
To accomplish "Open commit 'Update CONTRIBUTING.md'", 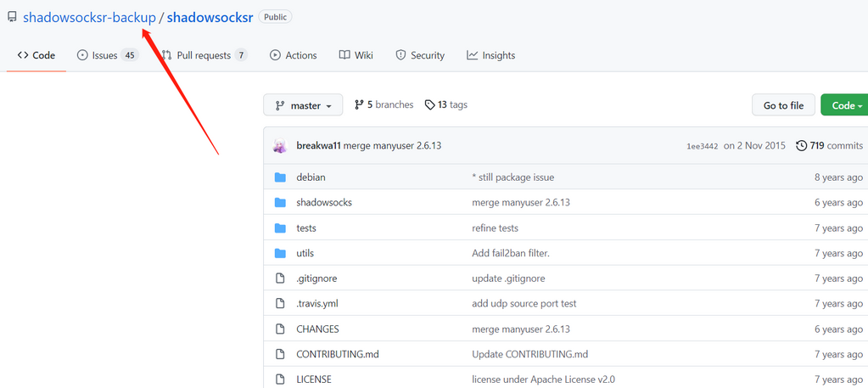I will point(529,354).
